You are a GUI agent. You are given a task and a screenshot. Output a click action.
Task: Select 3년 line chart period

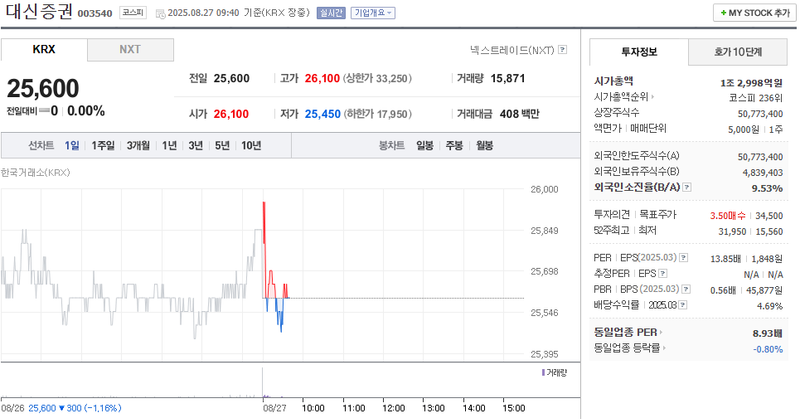pyautogui.click(x=195, y=145)
